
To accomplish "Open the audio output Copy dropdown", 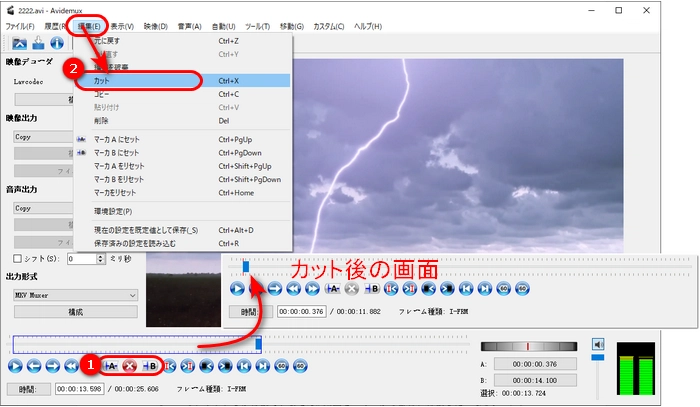I will click(43, 208).
